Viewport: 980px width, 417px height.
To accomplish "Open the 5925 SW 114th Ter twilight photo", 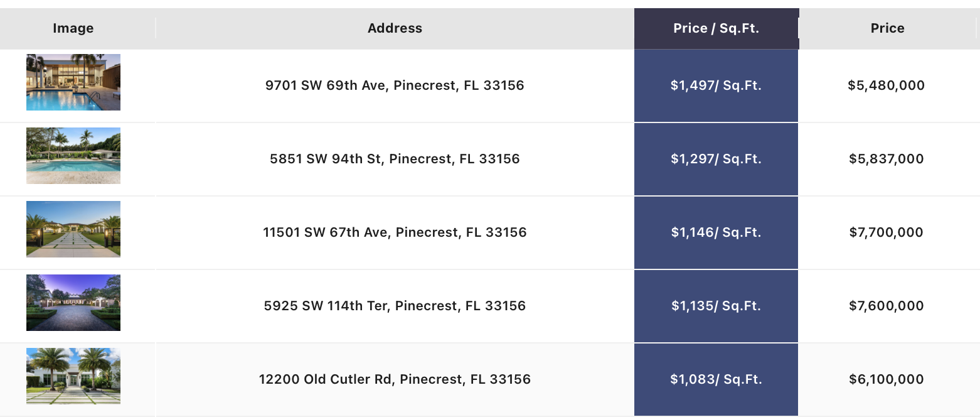I will (73, 303).
